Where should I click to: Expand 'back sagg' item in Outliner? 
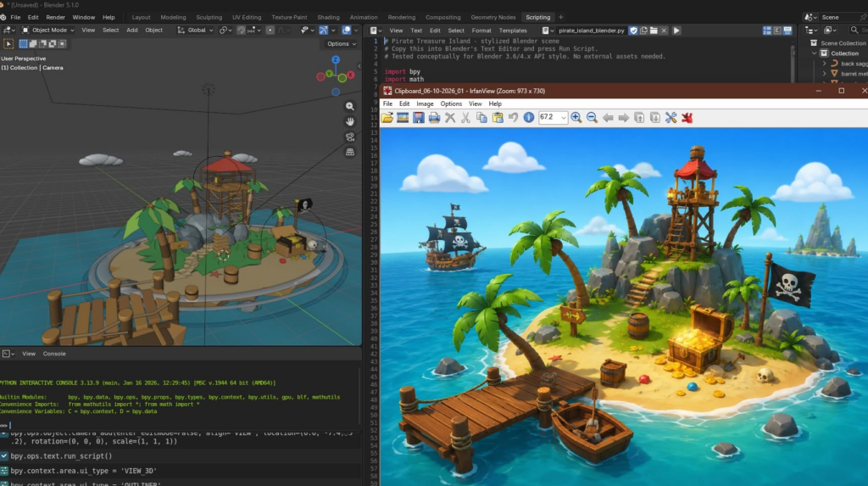(x=824, y=64)
